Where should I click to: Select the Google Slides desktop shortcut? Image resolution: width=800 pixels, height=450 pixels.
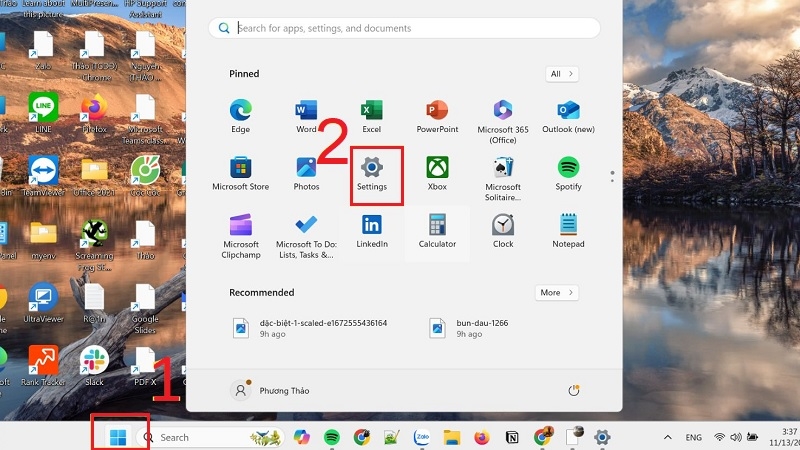coord(145,309)
